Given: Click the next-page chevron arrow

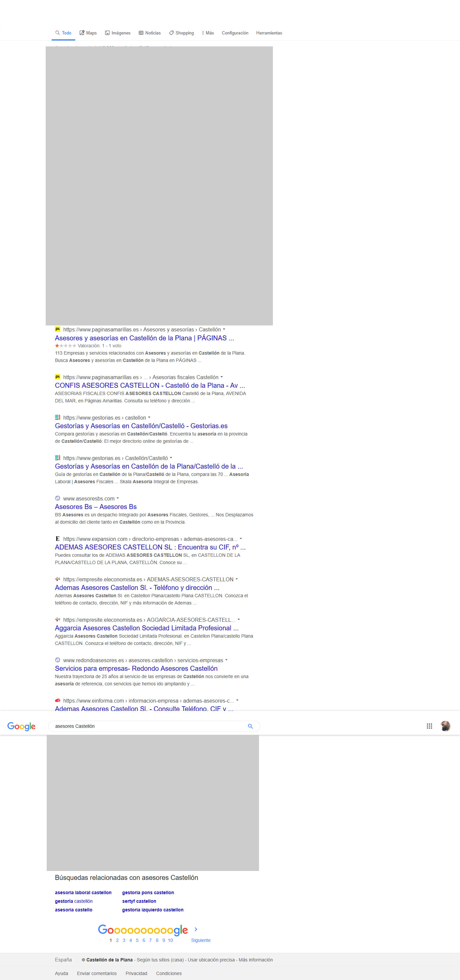Looking at the screenshot, I should [196, 929].
